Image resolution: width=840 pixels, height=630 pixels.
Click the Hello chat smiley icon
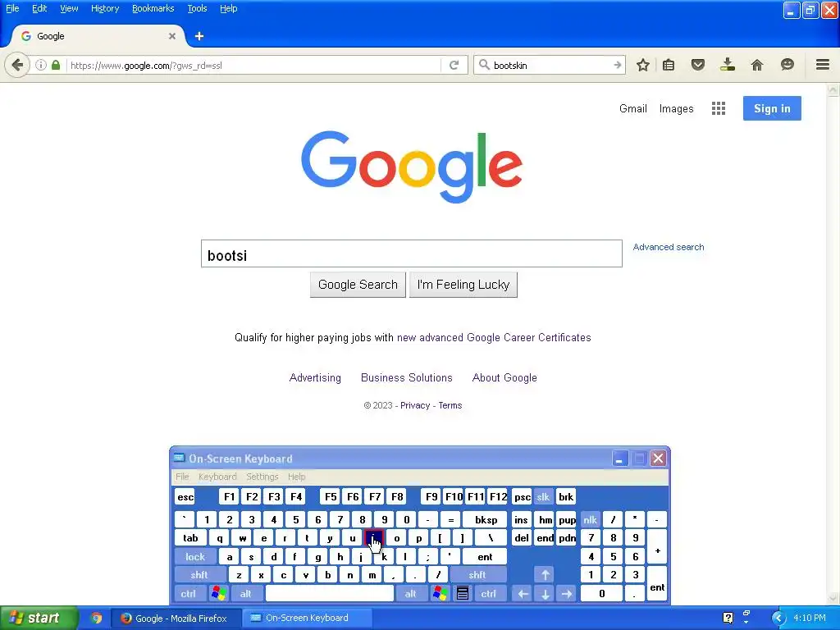pyautogui.click(x=787, y=65)
